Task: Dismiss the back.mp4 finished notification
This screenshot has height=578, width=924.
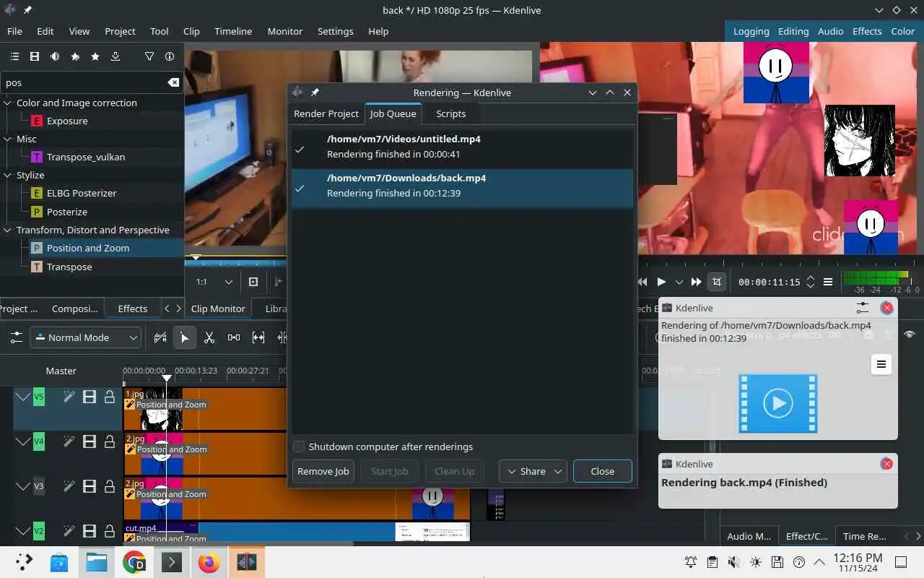Action: pyautogui.click(x=887, y=464)
